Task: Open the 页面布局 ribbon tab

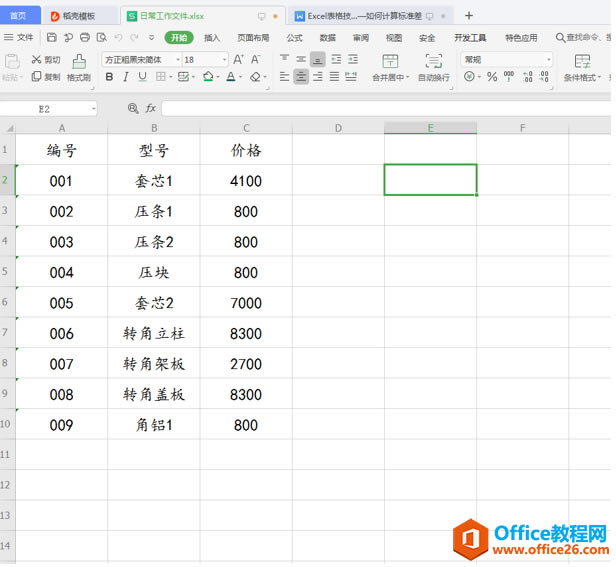Action: point(253,38)
